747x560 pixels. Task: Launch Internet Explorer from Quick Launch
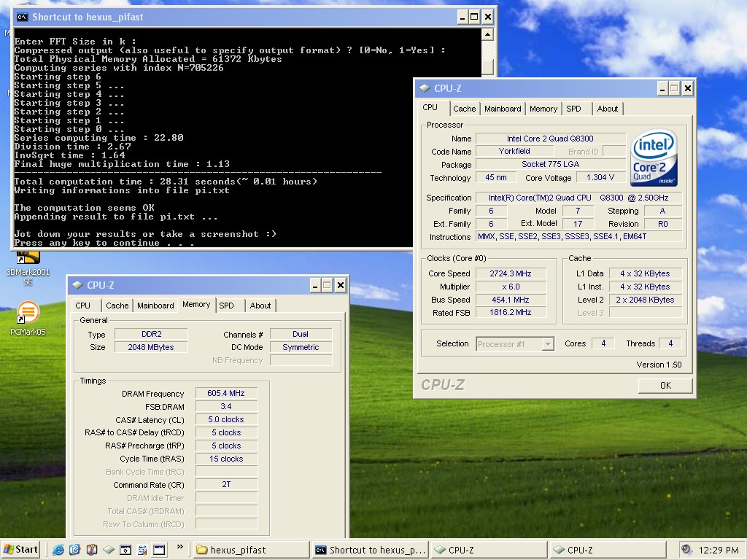58,550
